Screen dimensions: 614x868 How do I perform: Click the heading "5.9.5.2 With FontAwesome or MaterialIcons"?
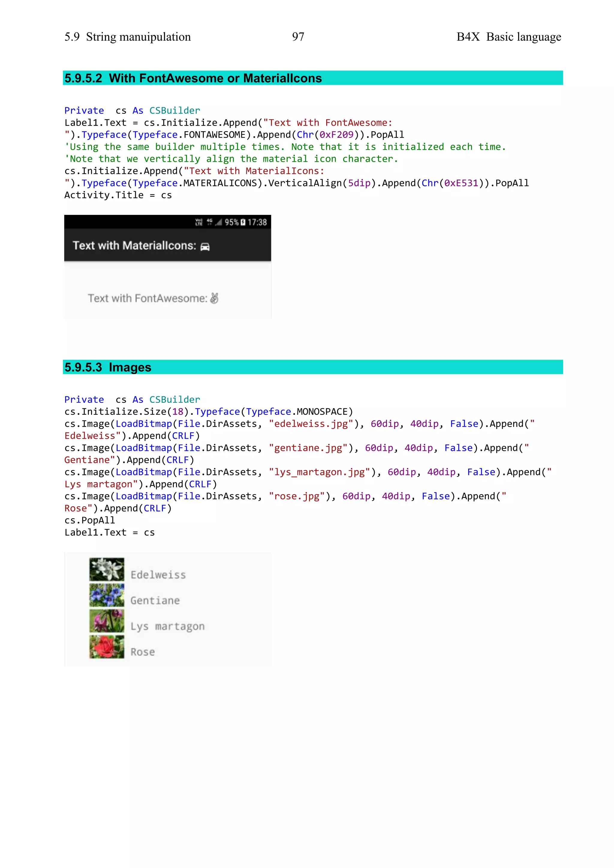tap(193, 78)
